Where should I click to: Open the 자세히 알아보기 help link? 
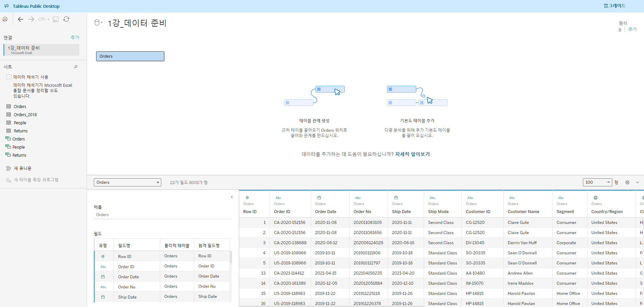pos(413,154)
